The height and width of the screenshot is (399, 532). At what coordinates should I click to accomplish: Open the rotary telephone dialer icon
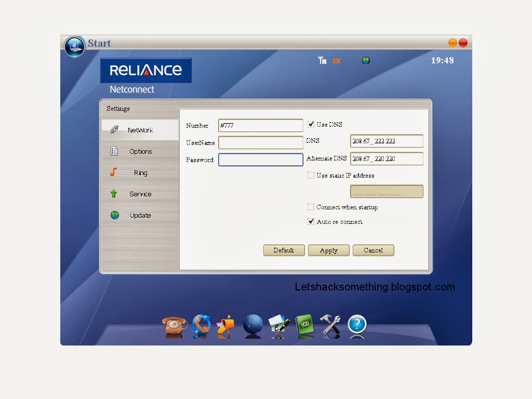pos(175,326)
